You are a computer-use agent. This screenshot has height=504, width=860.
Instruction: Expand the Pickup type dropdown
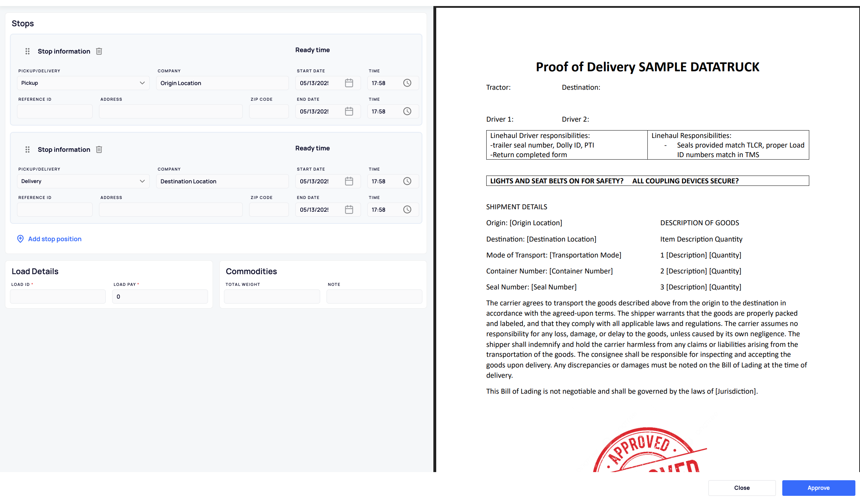(83, 83)
